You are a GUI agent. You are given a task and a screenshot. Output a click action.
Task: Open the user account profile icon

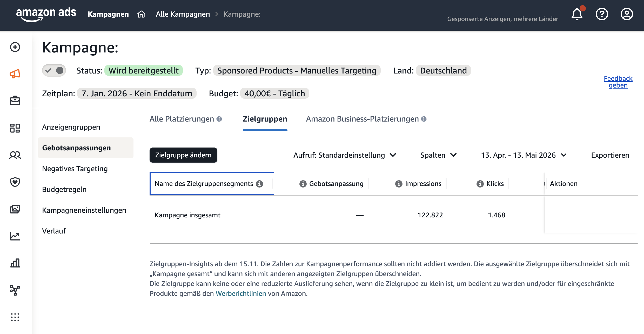pos(627,14)
